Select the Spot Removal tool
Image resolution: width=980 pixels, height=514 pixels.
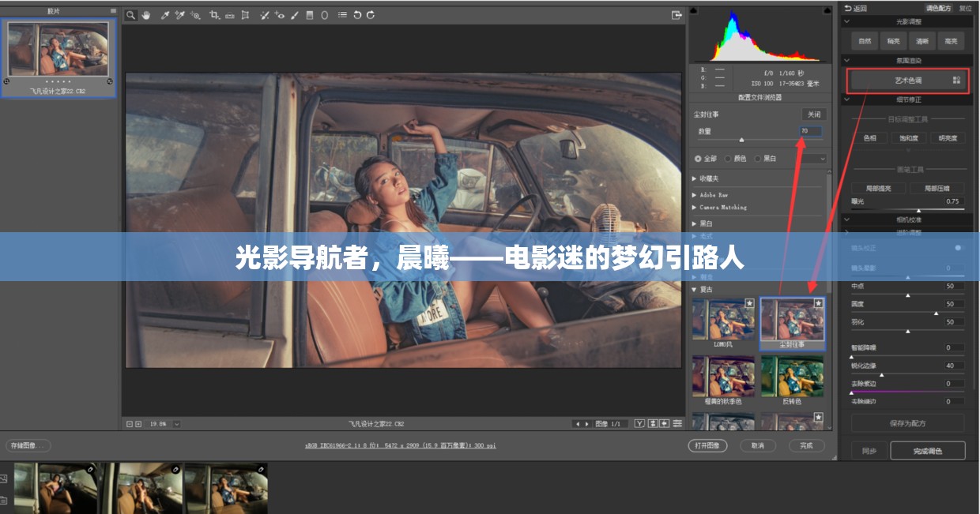(264, 15)
